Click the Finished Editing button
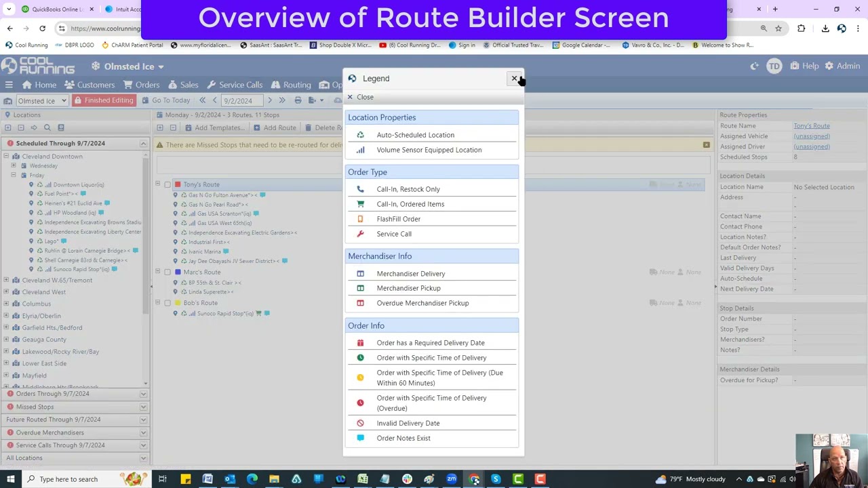The width and height of the screenshot is (868, 488). [104, 100]
